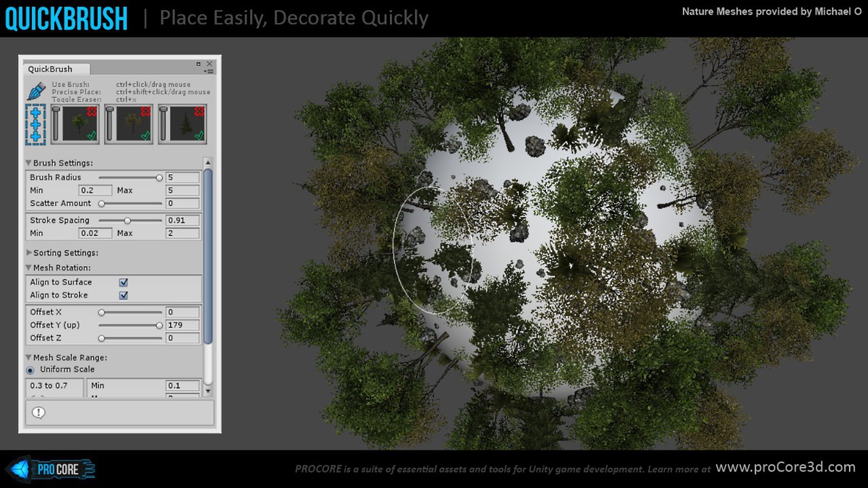This screenshot has width=868, height=488.
Task: Click the Brush Radius value field
Action: pyautogui.click(x=182, y=177)
